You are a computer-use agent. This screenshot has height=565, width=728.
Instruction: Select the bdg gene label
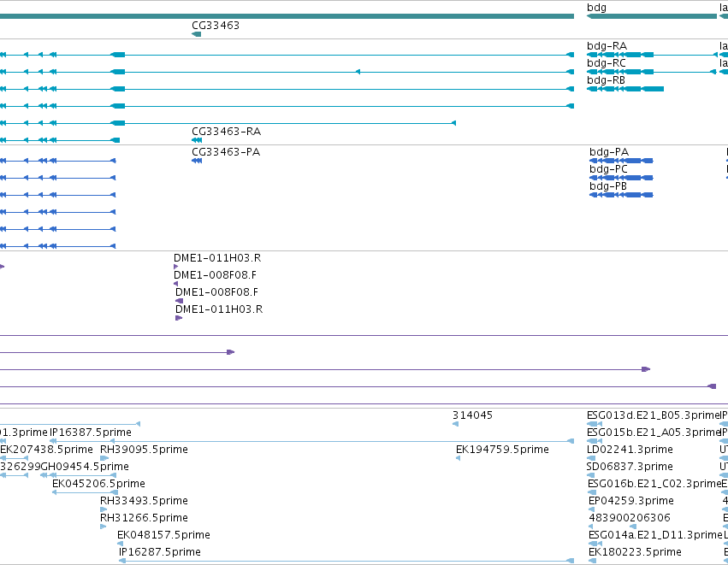click(x=596, y=8)
